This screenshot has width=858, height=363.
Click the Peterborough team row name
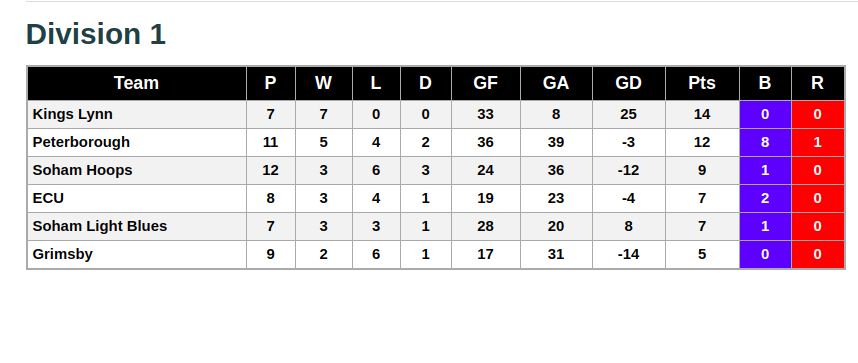(x=81, y=142)
